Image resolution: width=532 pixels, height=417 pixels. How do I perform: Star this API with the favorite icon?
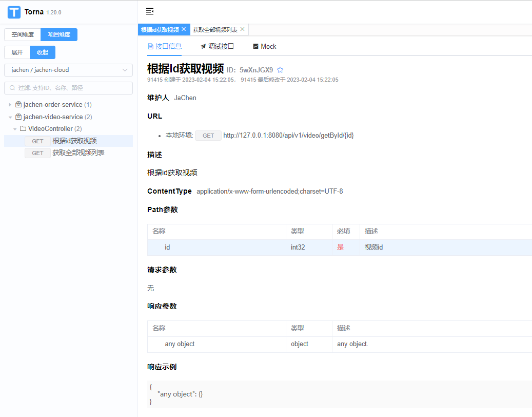pos(280,70)
